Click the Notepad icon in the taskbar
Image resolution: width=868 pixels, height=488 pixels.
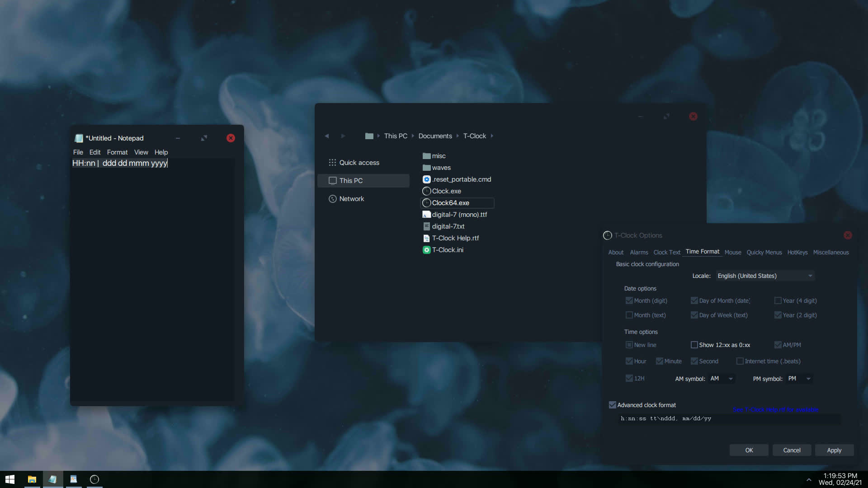pyautogui.click(x=53, y=479)
